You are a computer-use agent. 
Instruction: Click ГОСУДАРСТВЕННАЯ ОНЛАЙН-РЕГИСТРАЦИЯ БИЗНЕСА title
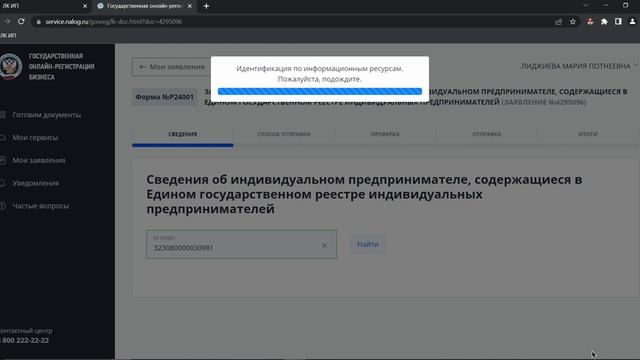point(61,67)
